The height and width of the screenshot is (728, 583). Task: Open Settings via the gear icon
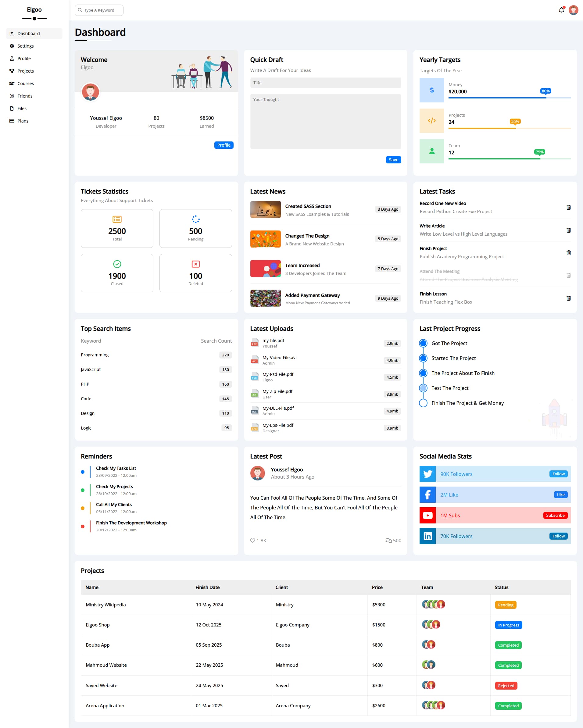tap(12, 46)
